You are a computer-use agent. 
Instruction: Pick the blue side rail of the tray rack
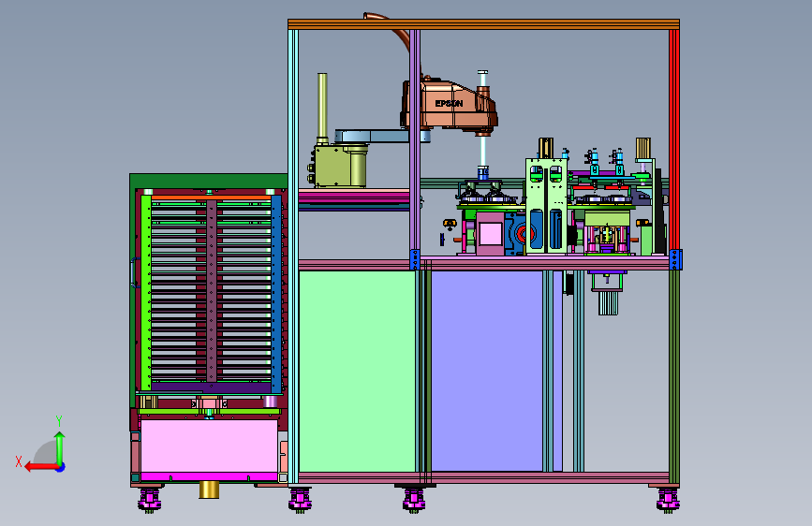(x=276, y=294)
